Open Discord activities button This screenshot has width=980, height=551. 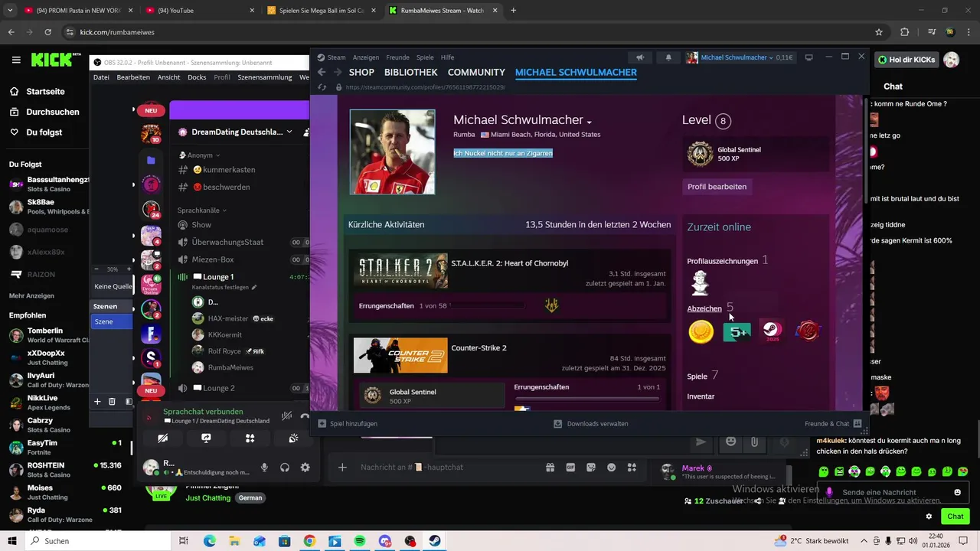[x=250, y=439]
